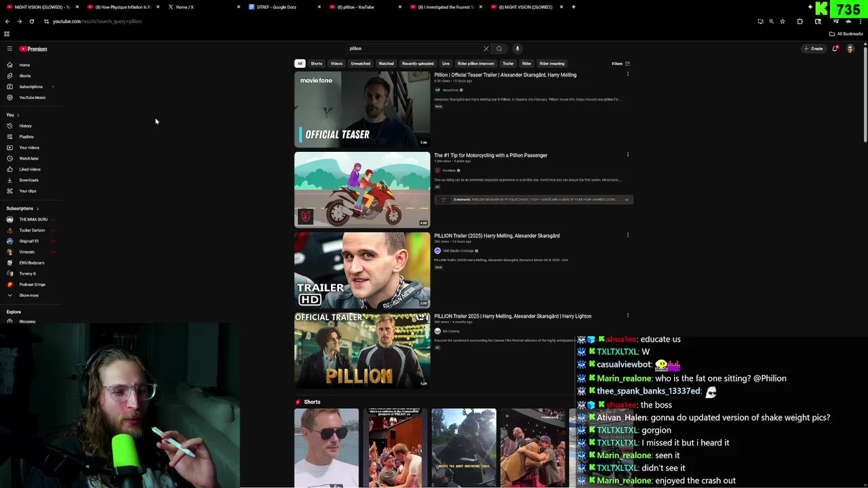Select the Watched filter chip

387,64
